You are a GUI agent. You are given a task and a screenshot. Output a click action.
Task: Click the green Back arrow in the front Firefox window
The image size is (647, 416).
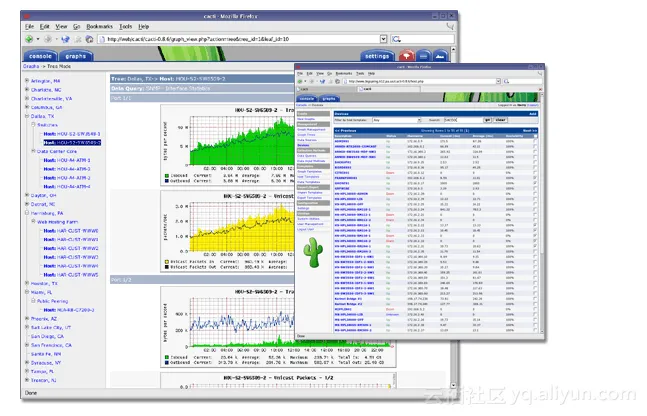tap(300, 81)
